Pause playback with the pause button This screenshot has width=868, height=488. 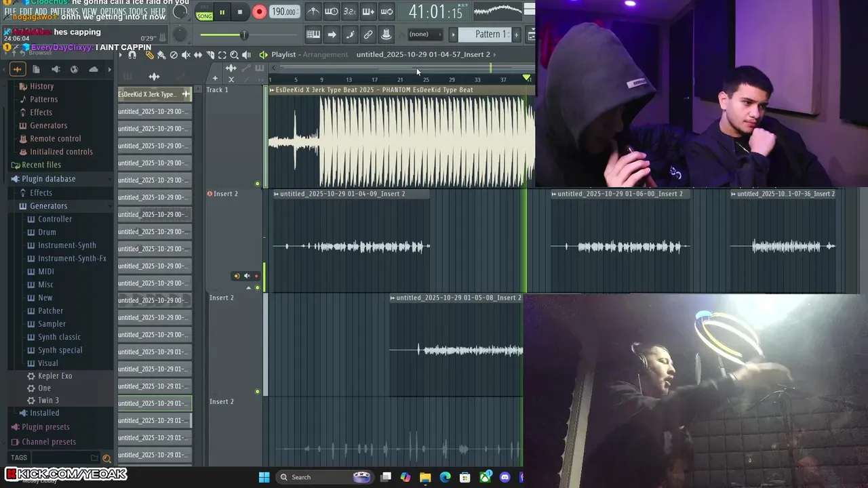(222, 12)
